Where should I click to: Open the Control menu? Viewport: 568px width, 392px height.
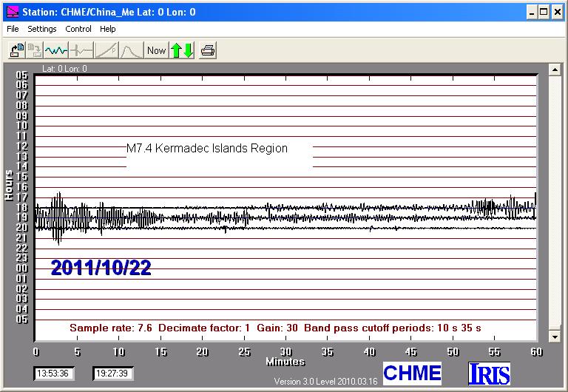pyautogui.click(x=78, y=29)
